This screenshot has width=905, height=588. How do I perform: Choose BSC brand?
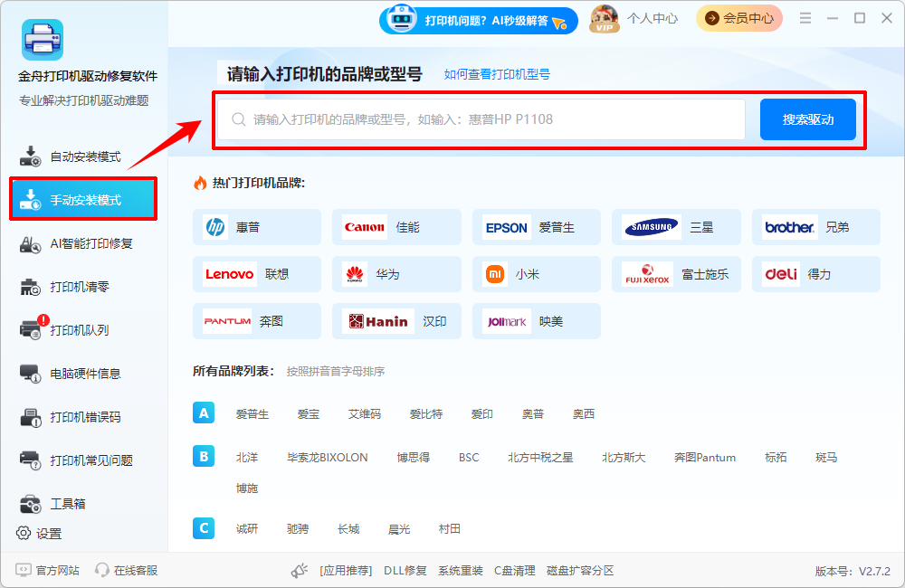pos(469,457)
